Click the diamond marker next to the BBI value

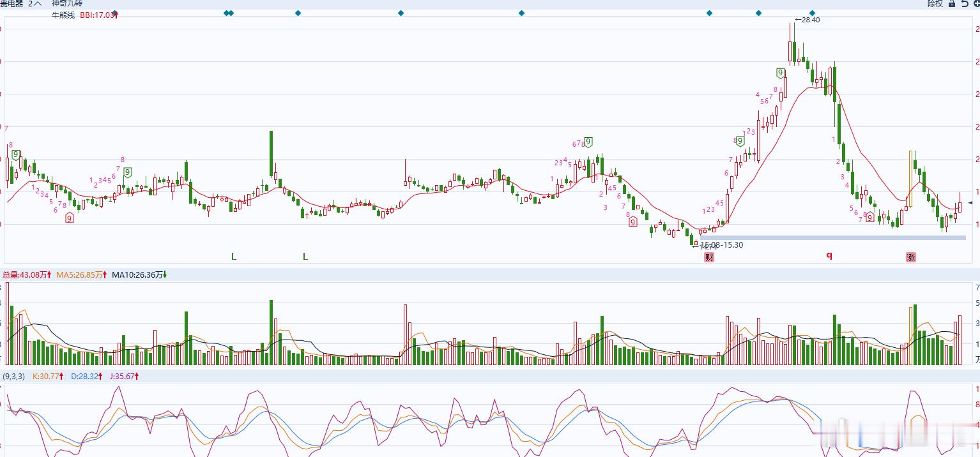[115, 13]
